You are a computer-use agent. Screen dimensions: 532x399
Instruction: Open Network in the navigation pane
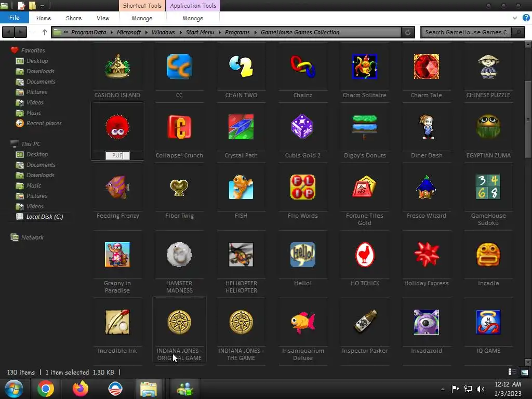coord(27,237)
